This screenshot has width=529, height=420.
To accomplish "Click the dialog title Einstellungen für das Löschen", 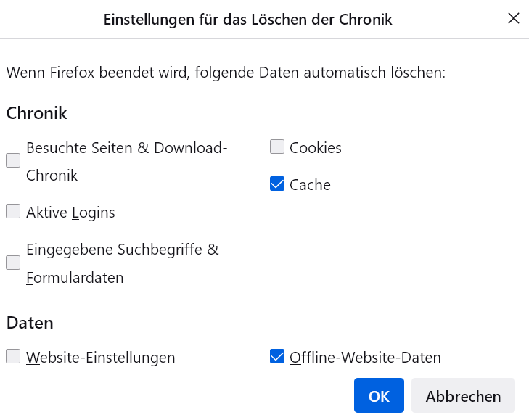I will pos(248,20).
